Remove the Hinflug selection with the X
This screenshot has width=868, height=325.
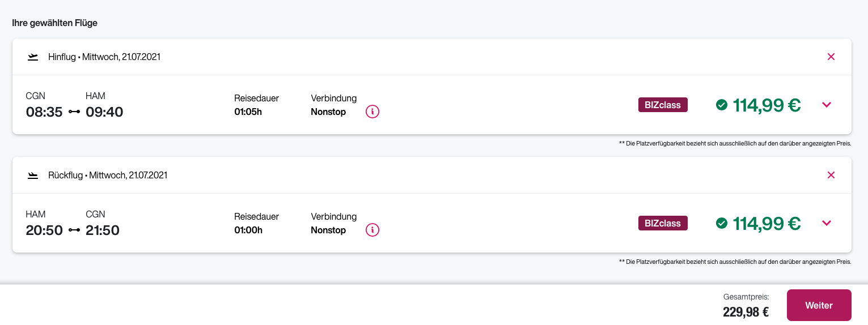[831, 57]
